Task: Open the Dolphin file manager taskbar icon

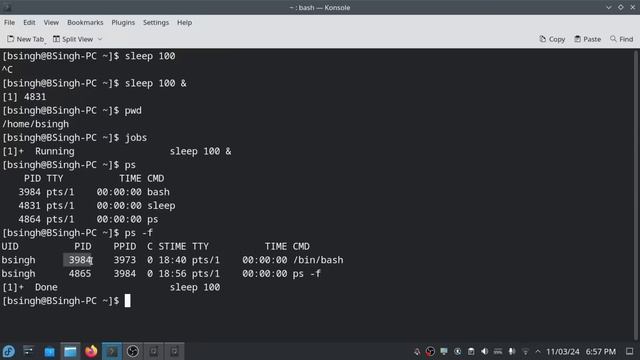Action: pyautogui.click(x=70, y=351)
